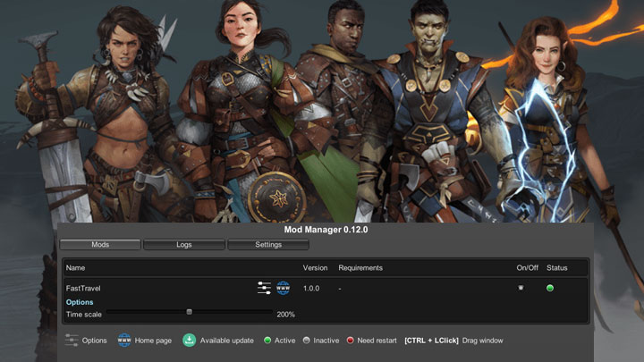Adjust the Time scale slider handle
The image size is (644, 362).
tap(190, 312)
